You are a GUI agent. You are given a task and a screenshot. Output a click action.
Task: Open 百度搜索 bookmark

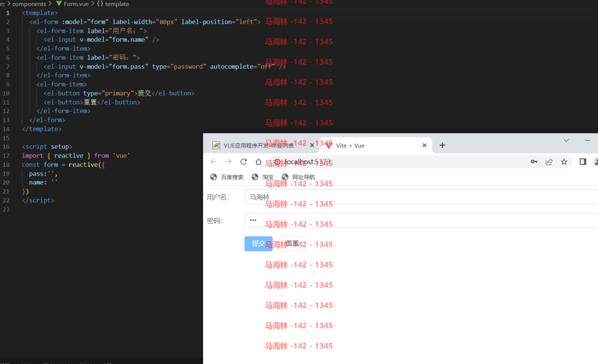click(227, 177)
